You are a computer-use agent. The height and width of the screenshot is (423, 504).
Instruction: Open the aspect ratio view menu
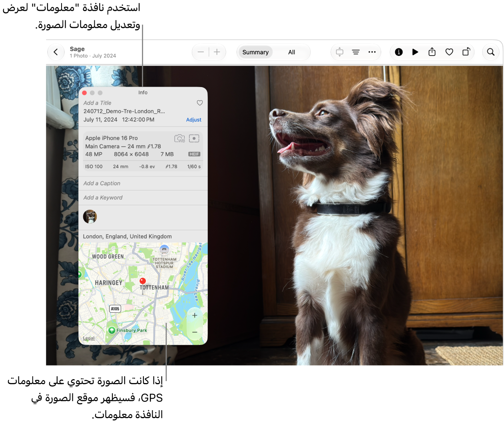tap(340, 52)
